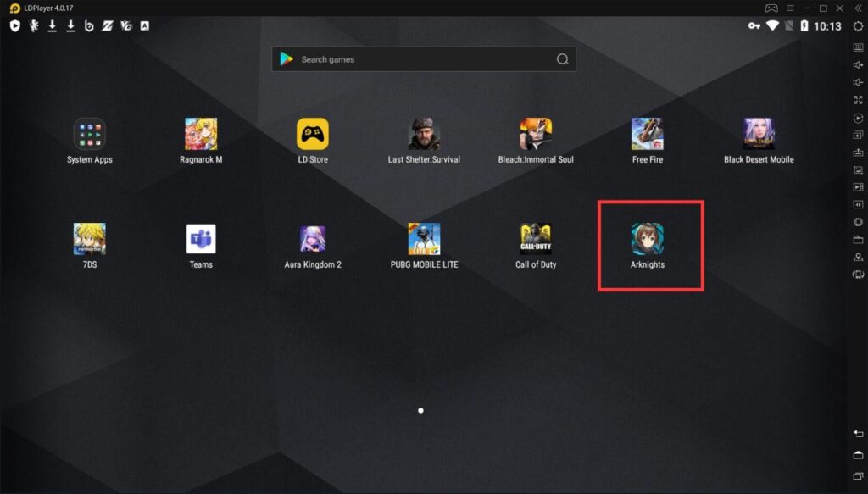Click the Wi-Fi status icon
868x494 pixels.
tap(772, 25)
